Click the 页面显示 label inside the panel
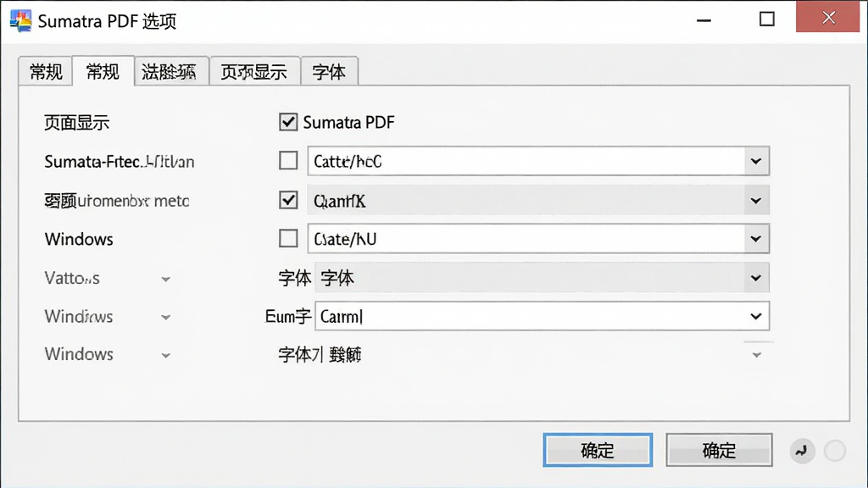Screen dimensions: 868x488 (x=77, y=122)
